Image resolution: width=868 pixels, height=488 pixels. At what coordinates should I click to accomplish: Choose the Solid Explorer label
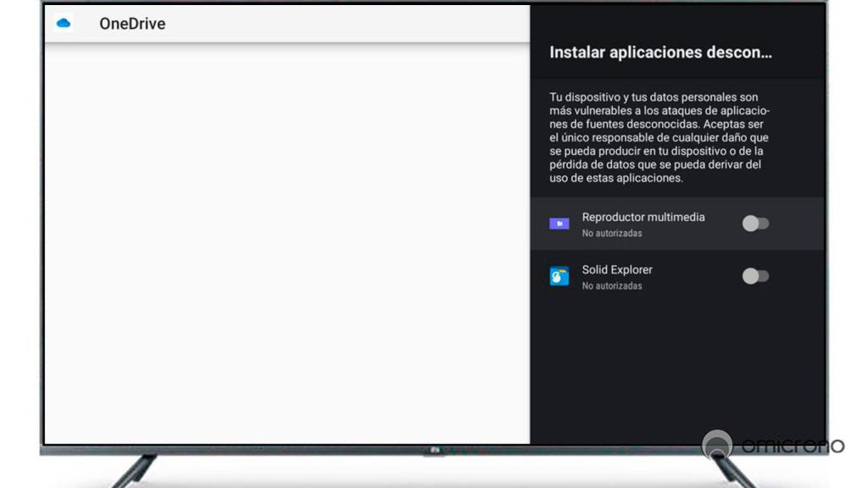pos(617,269)
